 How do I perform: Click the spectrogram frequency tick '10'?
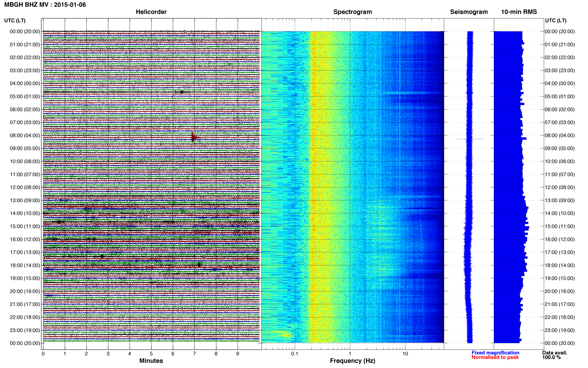click(405, 354)
